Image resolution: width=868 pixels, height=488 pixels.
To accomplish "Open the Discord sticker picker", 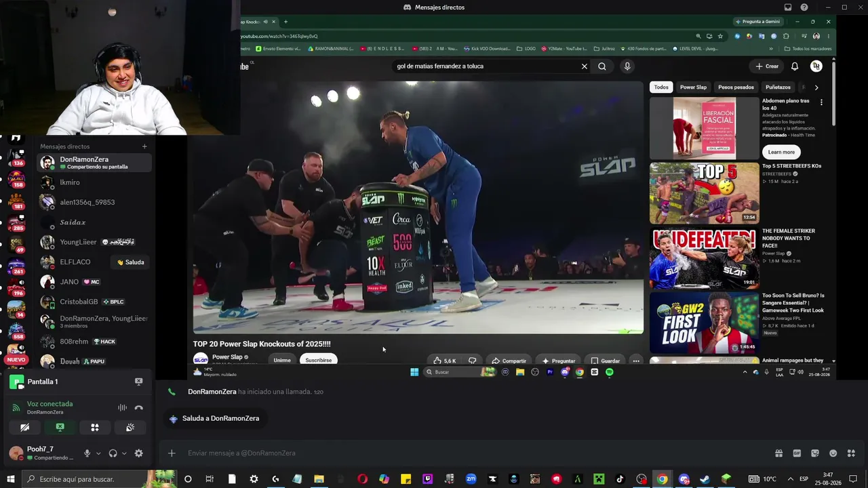I will pos(815,453).
